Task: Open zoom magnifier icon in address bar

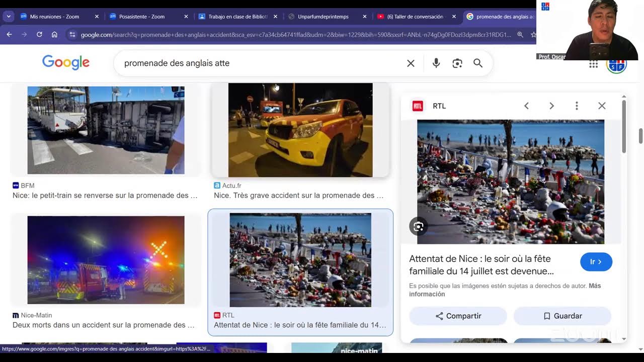Action: point(520,35)
